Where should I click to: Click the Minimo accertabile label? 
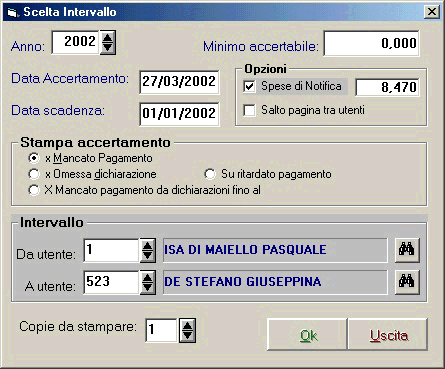pos(261,46)
